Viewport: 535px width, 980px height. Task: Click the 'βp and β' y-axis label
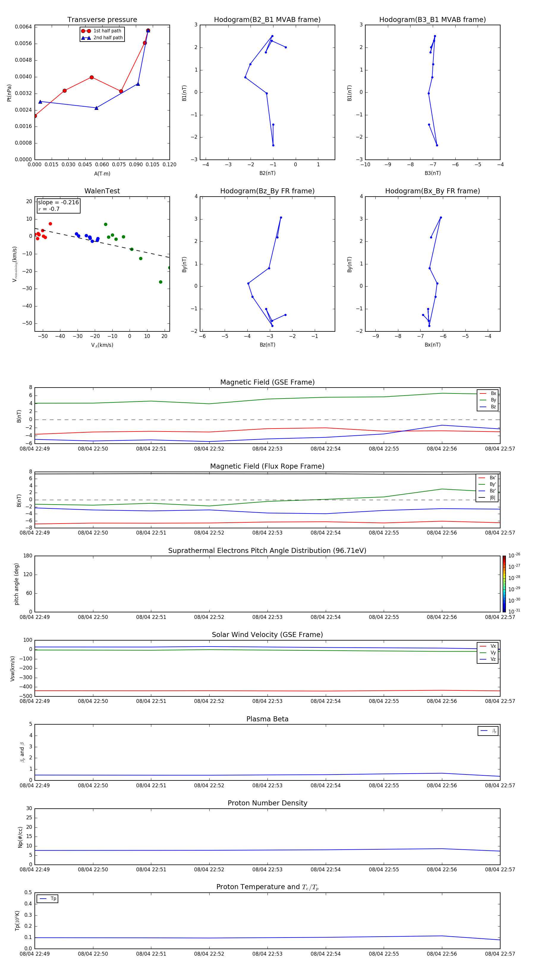(x=22, y=752)
